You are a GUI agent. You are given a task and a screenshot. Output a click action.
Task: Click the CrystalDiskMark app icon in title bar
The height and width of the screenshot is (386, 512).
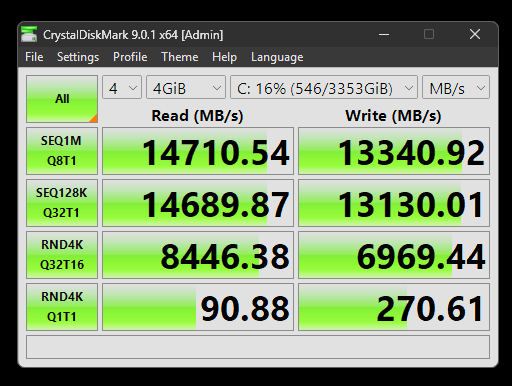click(x=29, y=34)
